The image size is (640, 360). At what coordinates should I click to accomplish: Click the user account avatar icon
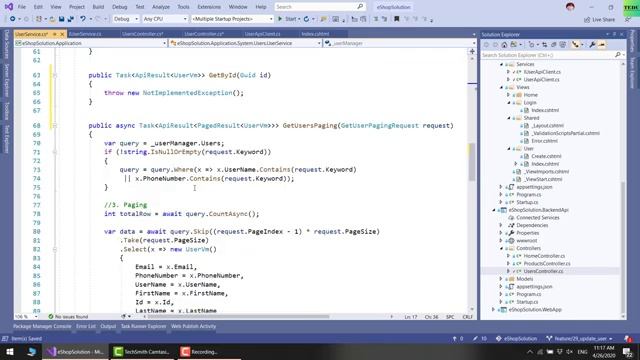click(x=570, y=7)
